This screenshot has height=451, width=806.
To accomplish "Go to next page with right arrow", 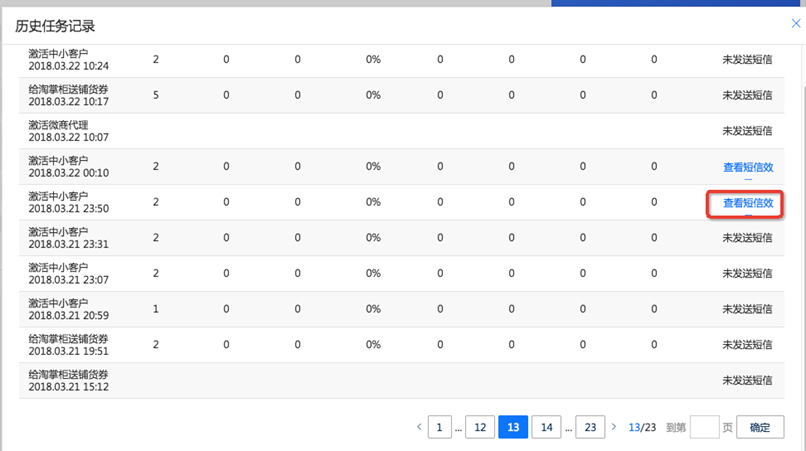I will (614, 427).
